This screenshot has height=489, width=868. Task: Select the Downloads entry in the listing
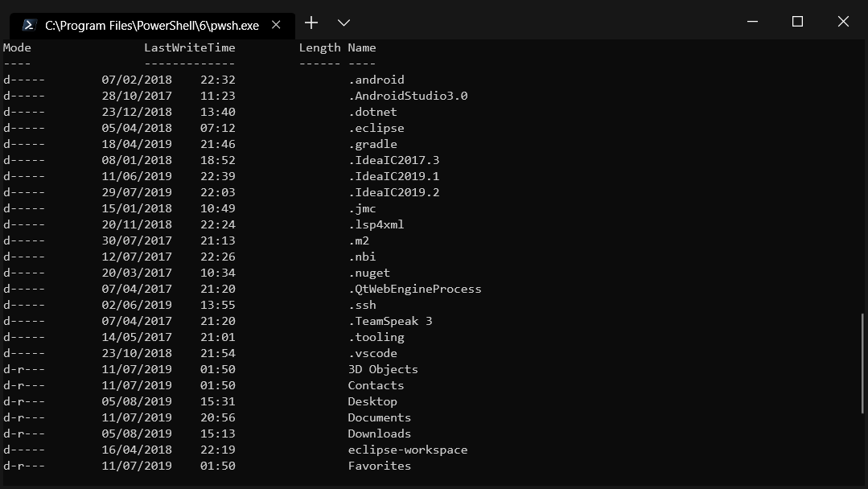click(x=379, y=434)
